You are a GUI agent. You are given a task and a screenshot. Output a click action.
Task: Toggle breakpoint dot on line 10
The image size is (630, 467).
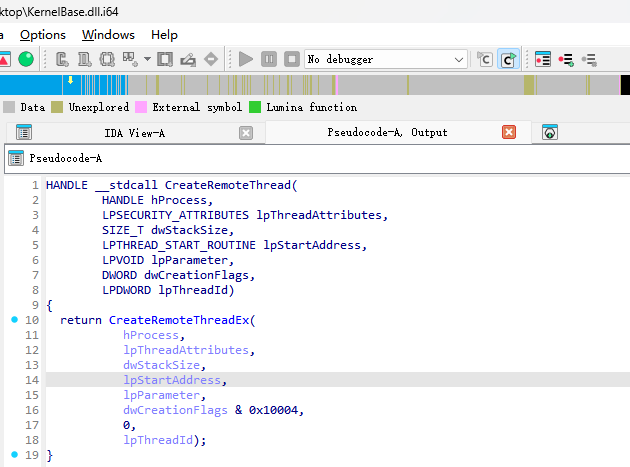pyautogui.click(x=14, y=320)
